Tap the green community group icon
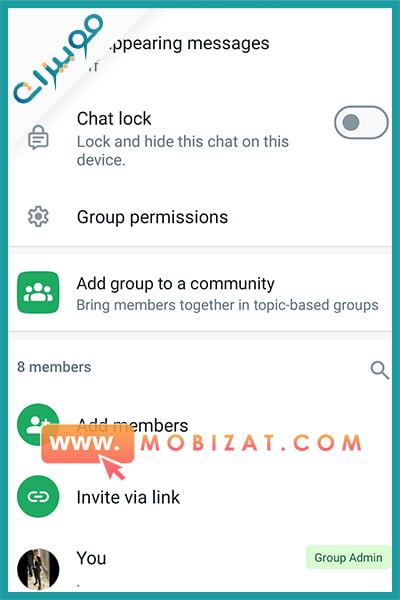 38,292
